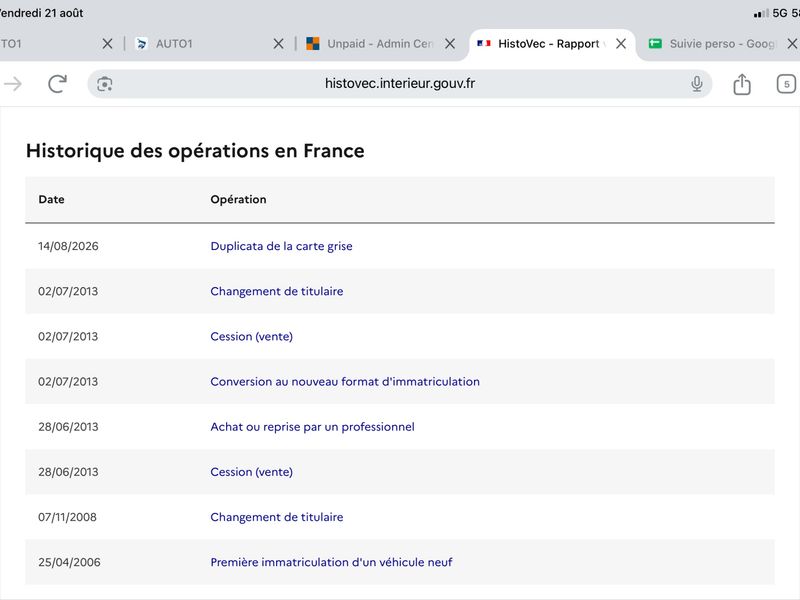The image size is (800, 600).
Task: Open Duplicata de la carte grise
Action: [281, 246]
